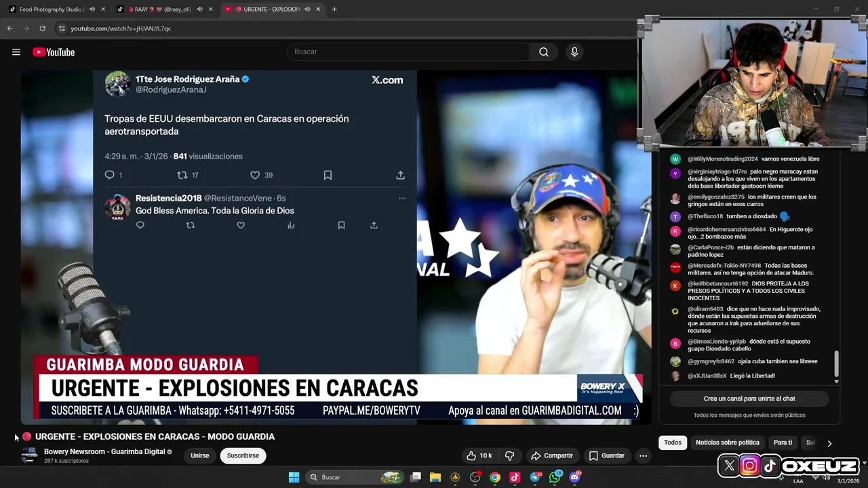Select the youtube.com address bar URL
868x488 pixels.
(121, 28)
